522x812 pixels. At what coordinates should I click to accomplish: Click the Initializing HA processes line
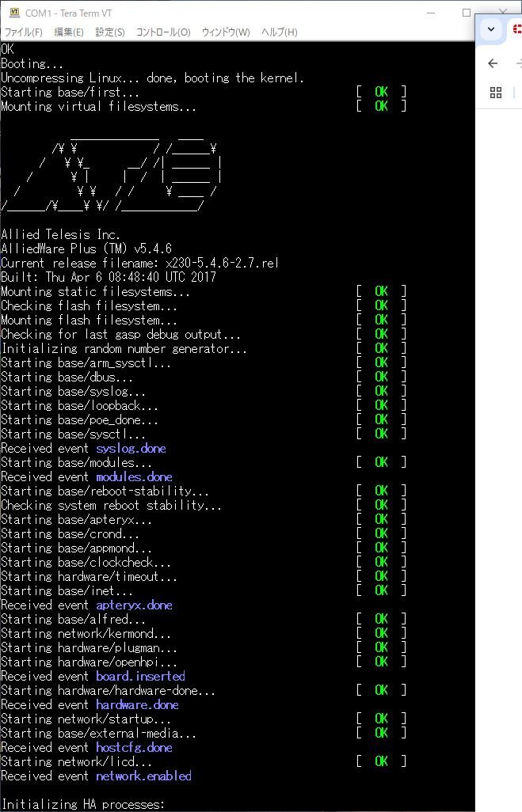[x=83, y=804]
